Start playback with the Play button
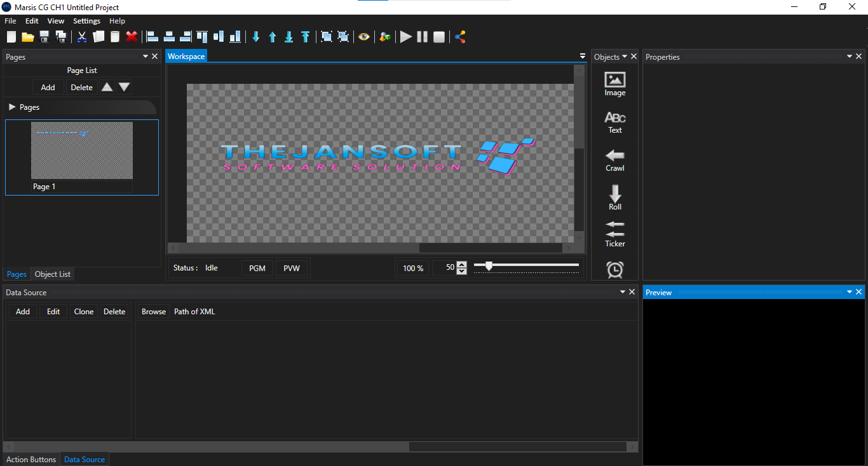Screen dimensions: 868x466 click(x=406, y=37)
